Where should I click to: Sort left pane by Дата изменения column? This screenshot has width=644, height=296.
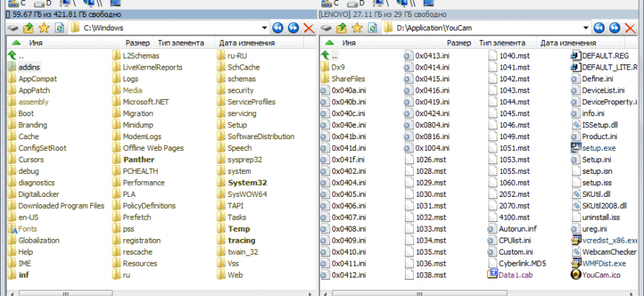click(x=246, y=43)
